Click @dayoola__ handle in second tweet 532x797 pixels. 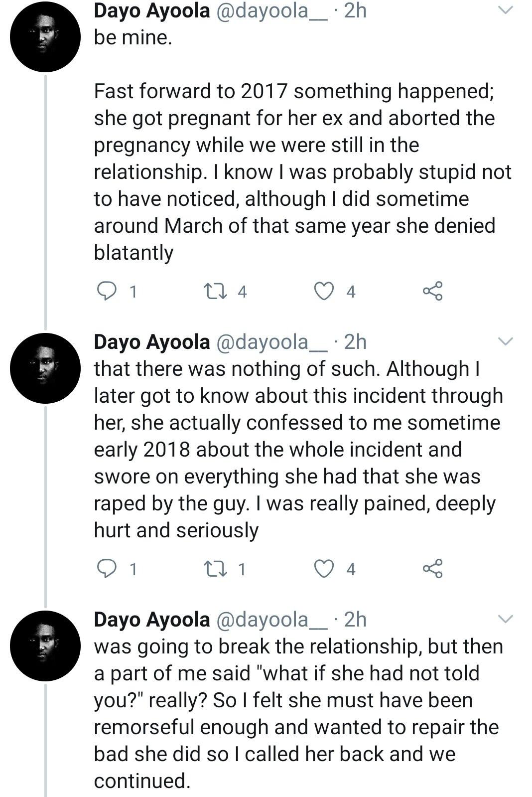[x=272, y=342]
